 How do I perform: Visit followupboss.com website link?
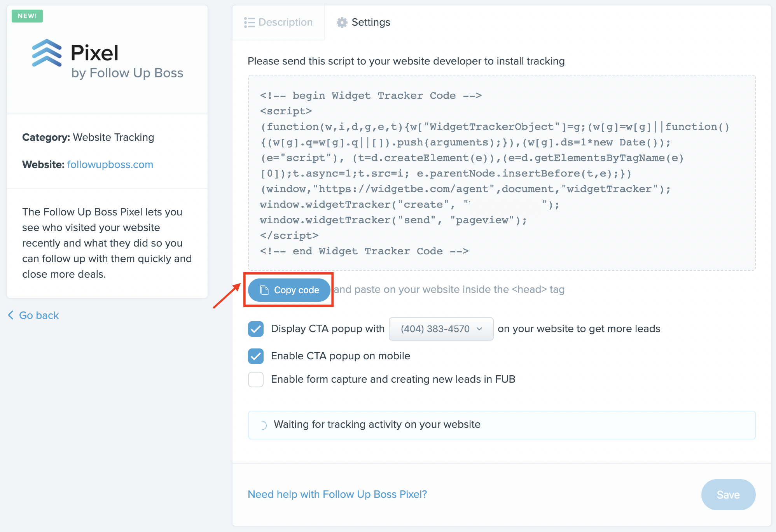pyautogui.click(x=110, y=164)
